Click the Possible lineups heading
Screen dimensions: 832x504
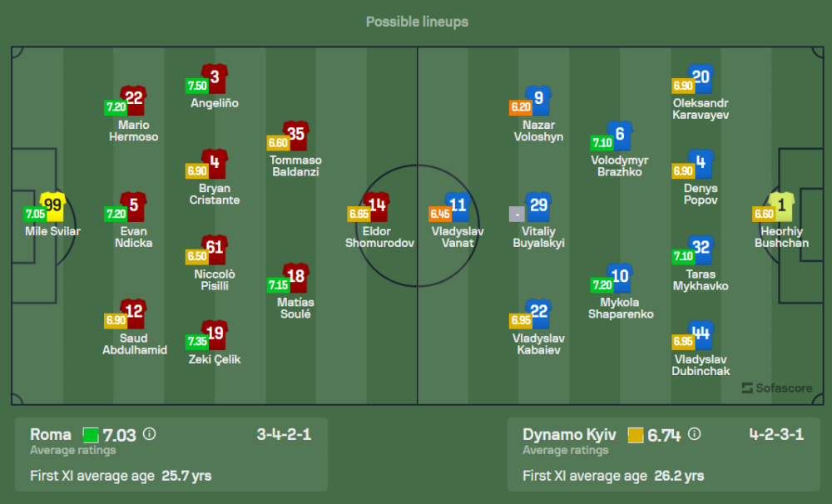click(x=417, y=22)
